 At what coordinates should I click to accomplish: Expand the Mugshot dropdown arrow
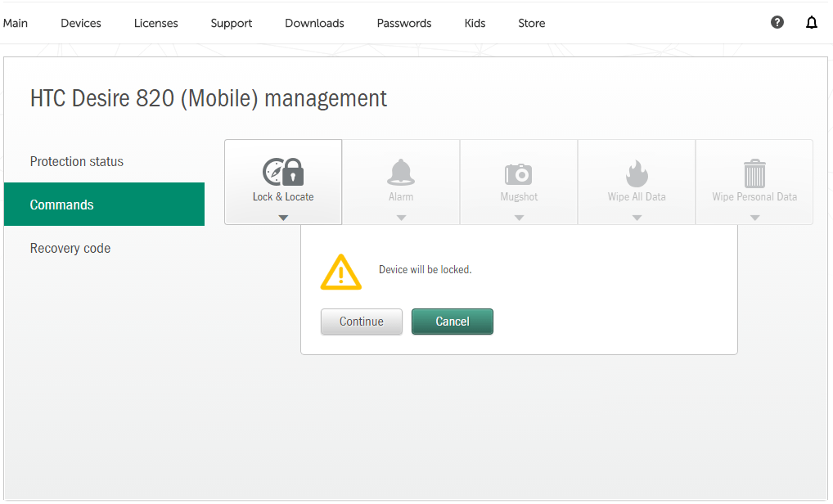[519, 218]
